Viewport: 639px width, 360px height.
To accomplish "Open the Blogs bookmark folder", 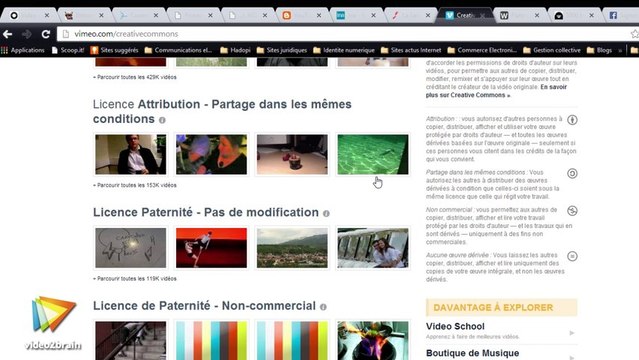I will (x=599, y=50).
